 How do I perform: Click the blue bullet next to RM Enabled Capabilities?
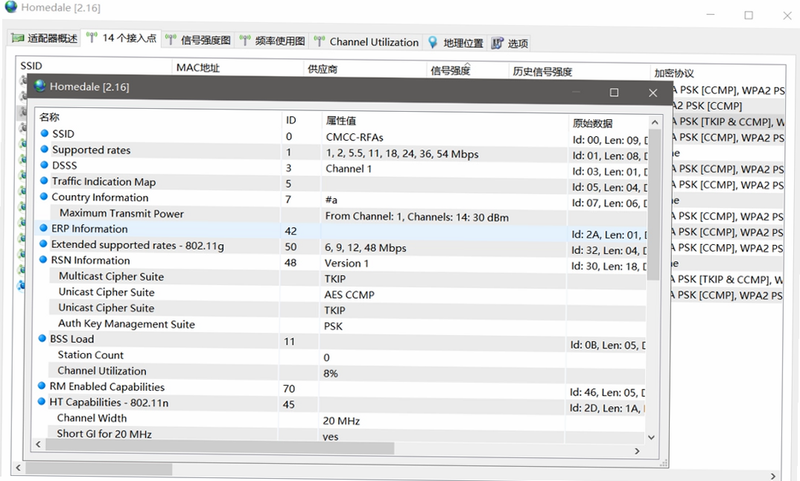42,386
